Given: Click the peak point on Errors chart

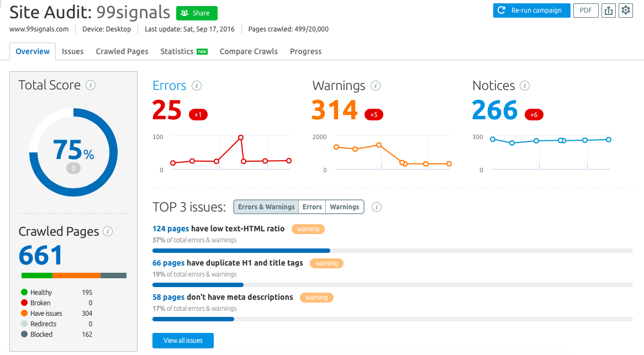Looking at the screenshot, I should pos(241,137).
